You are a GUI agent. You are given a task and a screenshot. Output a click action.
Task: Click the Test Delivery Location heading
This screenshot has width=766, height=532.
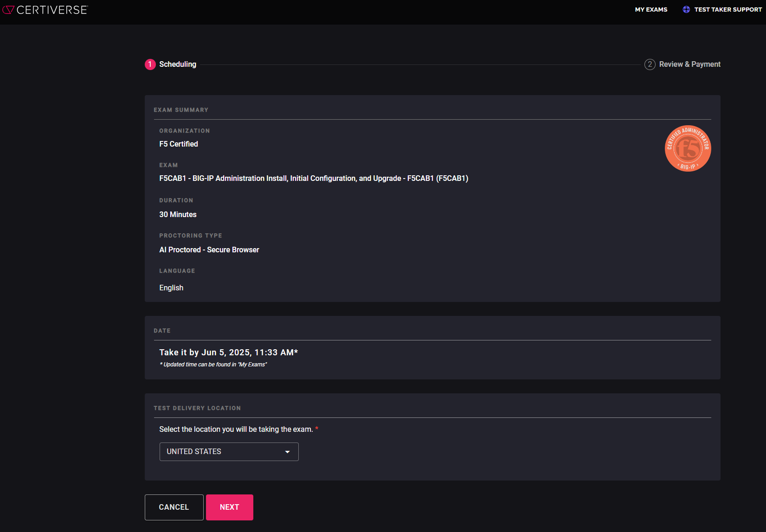[x=197, y=408]
